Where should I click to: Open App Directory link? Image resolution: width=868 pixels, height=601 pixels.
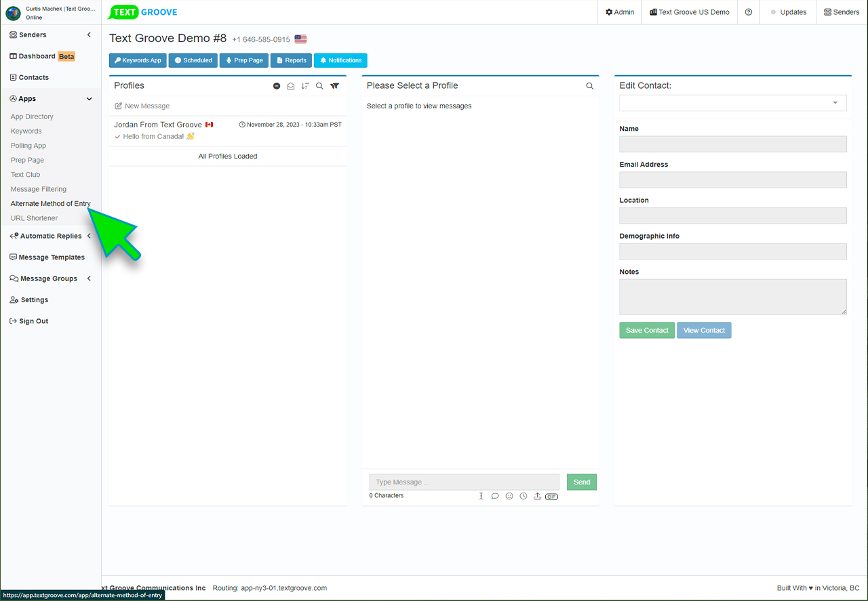click(x=32, y=117)
